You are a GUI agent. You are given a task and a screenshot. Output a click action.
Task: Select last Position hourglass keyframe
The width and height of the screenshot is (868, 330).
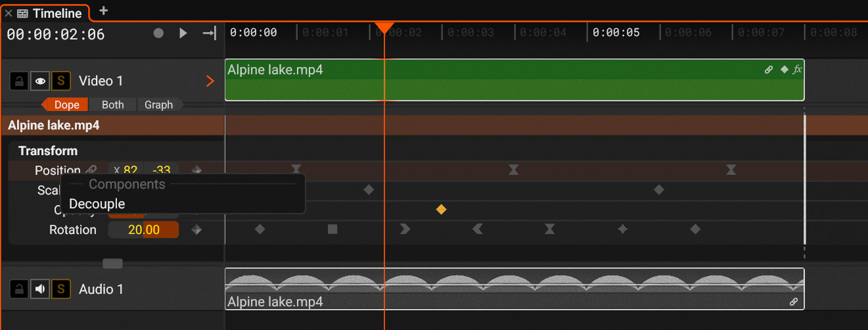[731, 170]
